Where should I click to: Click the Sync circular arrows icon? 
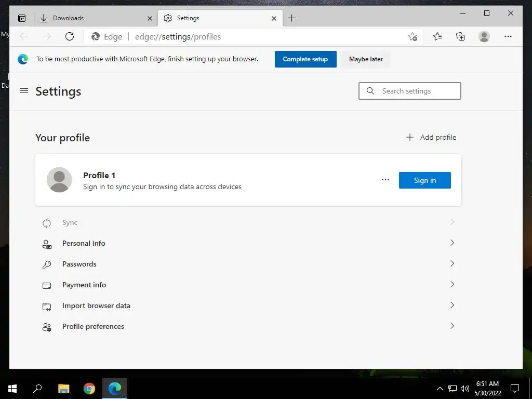pyautogui.click(x=47, y=223)
